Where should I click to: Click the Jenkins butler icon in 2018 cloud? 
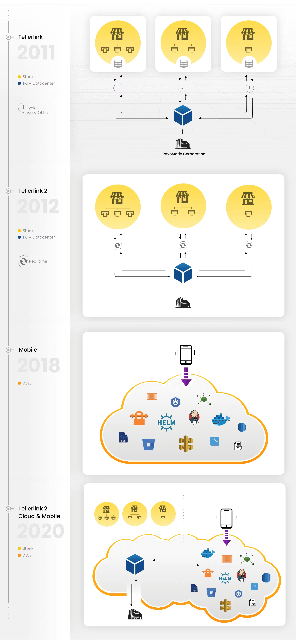[194, 417]
